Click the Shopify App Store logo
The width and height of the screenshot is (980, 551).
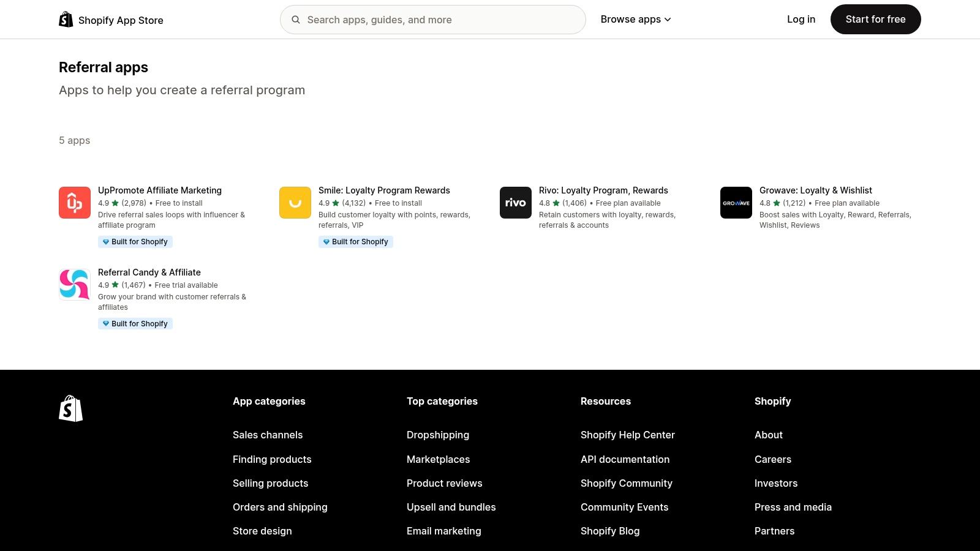(x=110, y=19)
